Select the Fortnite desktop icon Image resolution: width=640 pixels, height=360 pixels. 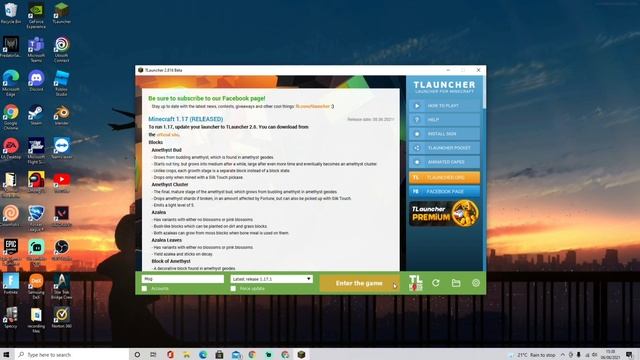click(x=11, y=284)
